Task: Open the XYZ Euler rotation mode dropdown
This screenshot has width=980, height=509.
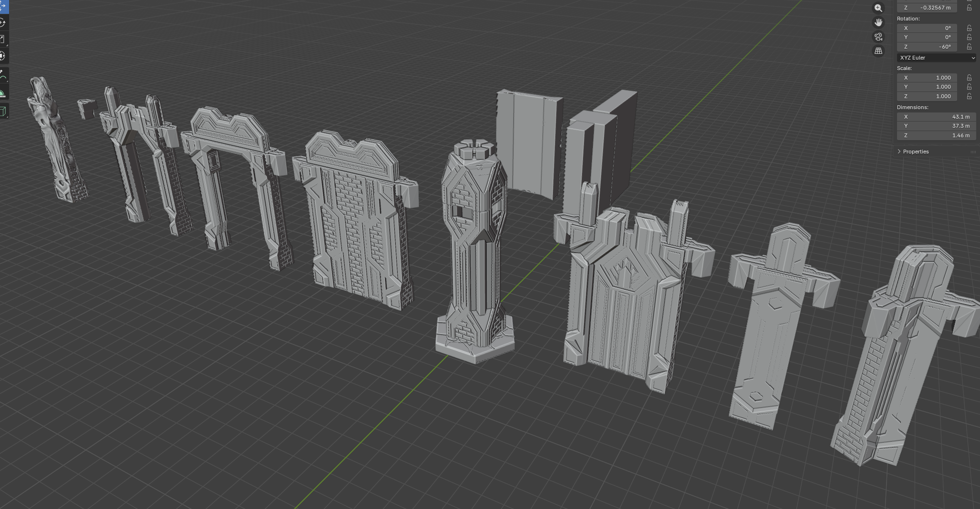Action: [x=937, y=58]
